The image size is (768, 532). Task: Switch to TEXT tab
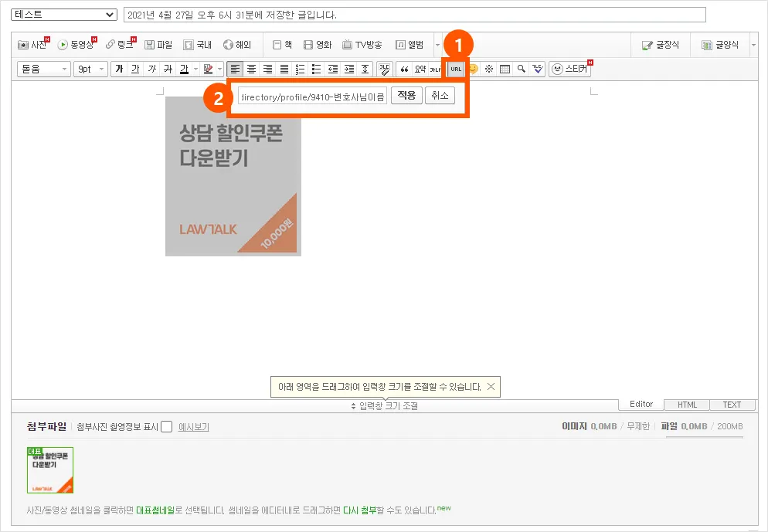[x=732, y=405]
